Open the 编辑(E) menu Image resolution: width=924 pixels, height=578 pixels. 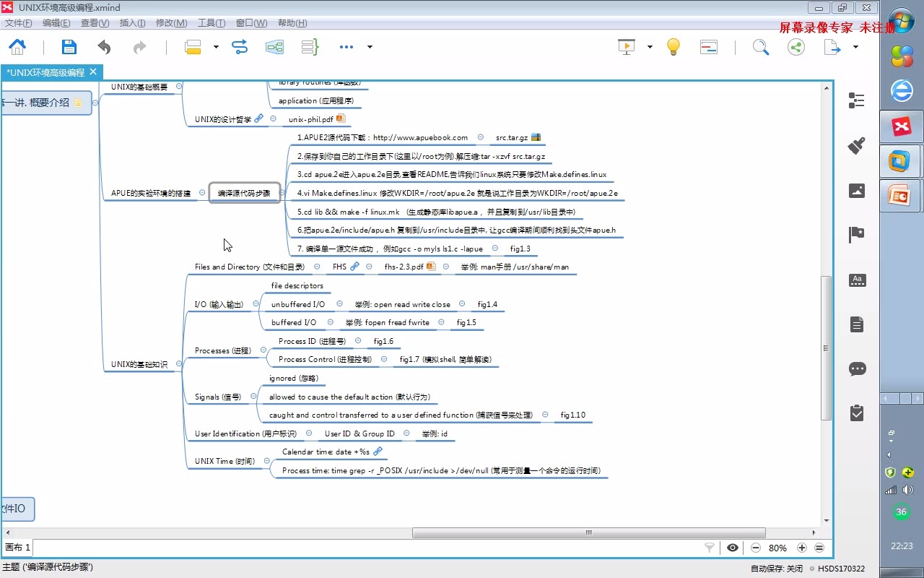coord(56,23)
